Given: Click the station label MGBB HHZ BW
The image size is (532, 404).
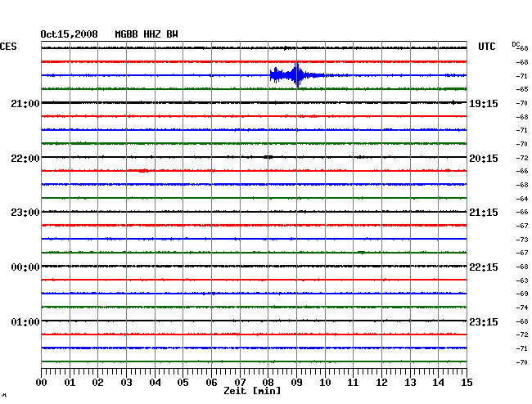Looking at the screenshot, I should [147, 34].
